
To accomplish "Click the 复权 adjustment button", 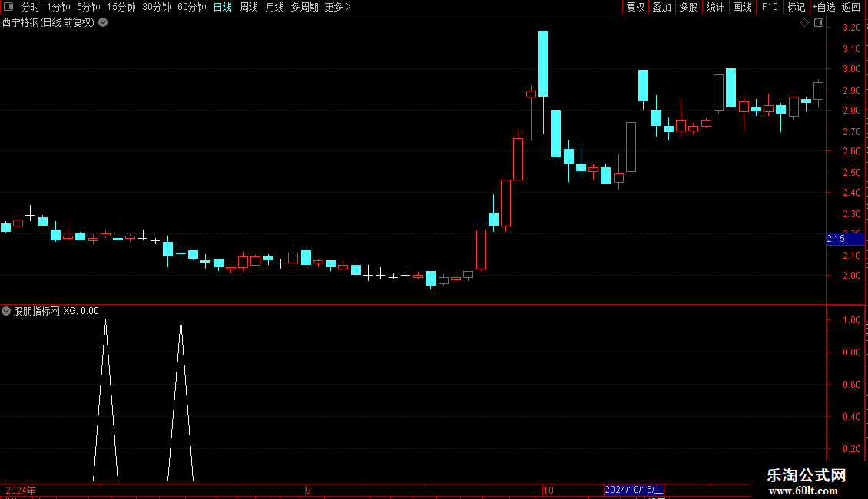I will coord(635,7).
